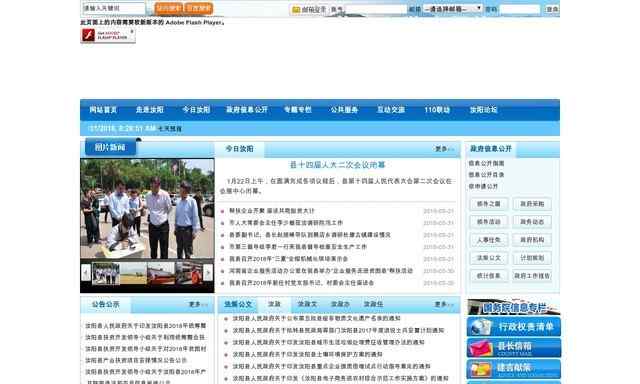Click the 政府工作报告 sidebar button
Viewport: 640px width, 384px height.
tap(532, 276)
